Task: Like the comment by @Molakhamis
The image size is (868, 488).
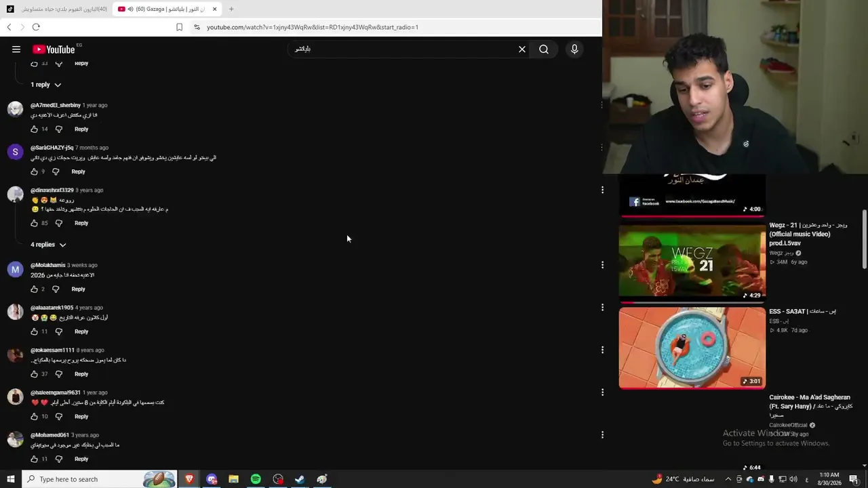Action: [35, 289]
